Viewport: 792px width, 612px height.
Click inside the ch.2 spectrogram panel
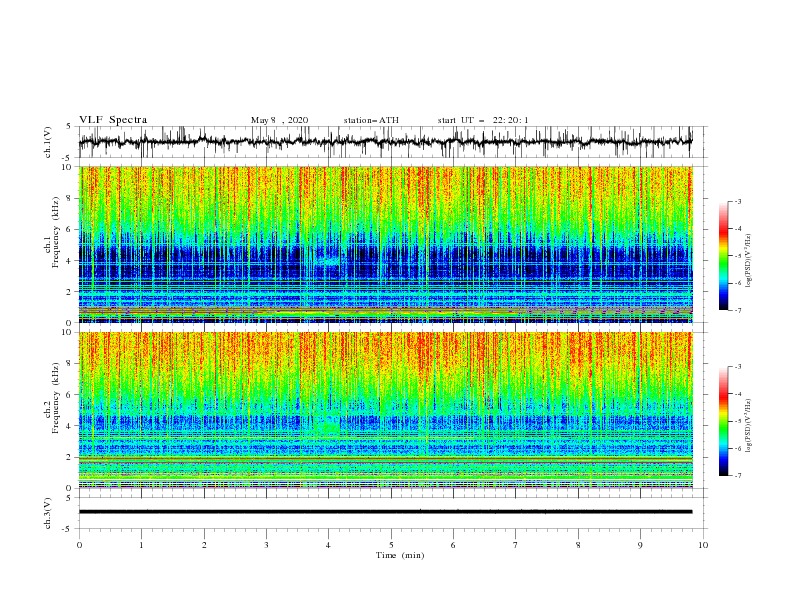385,410
